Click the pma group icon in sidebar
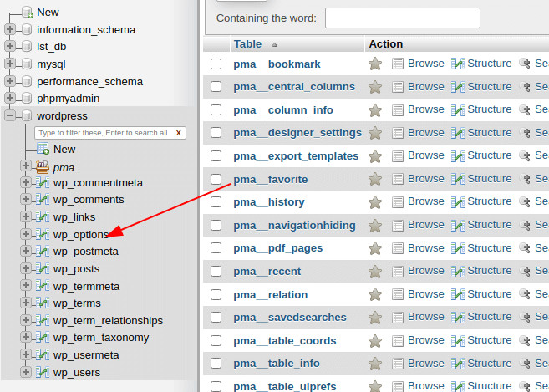 43,167
